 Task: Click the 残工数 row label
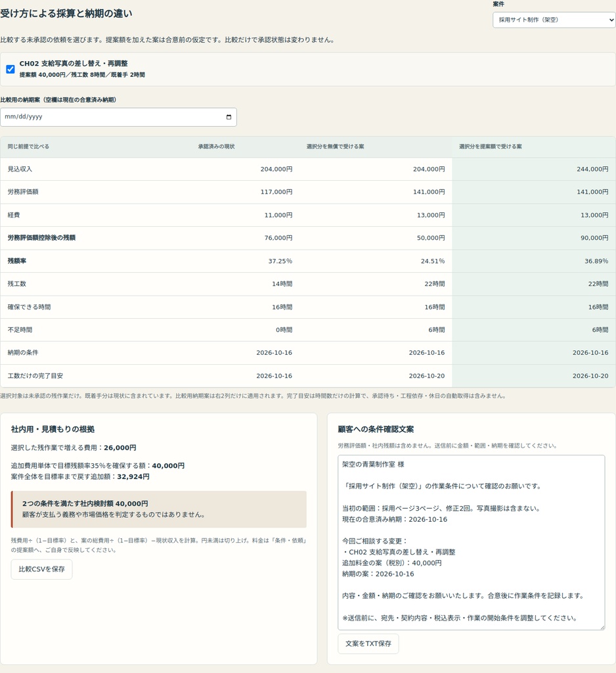pyautogui.click(x=16, y=284)
